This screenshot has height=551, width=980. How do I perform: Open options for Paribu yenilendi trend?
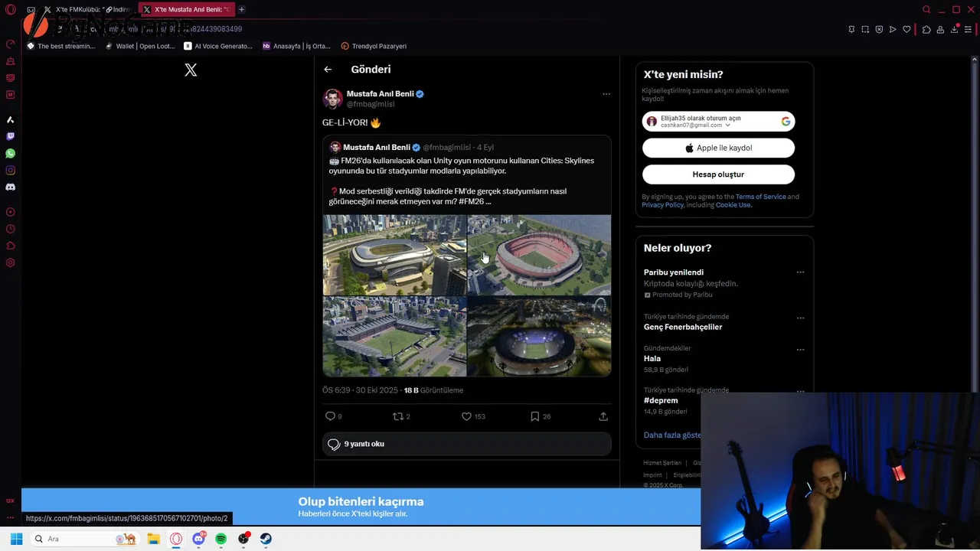[x=800, y=272]
